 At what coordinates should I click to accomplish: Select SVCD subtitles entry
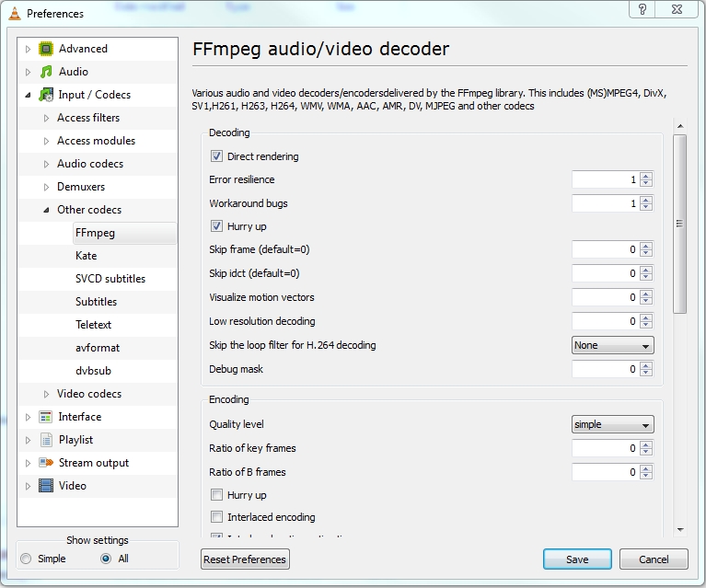pos(110,279)
